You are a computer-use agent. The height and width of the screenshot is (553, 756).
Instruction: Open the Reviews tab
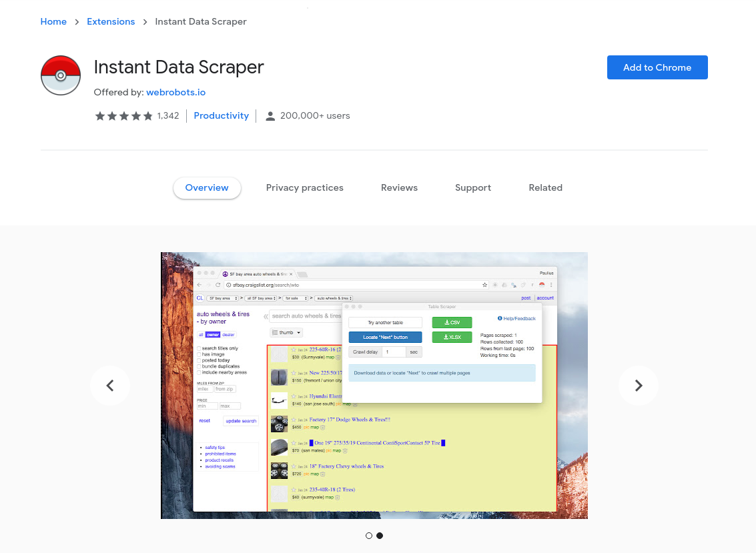tap(399, 187)
